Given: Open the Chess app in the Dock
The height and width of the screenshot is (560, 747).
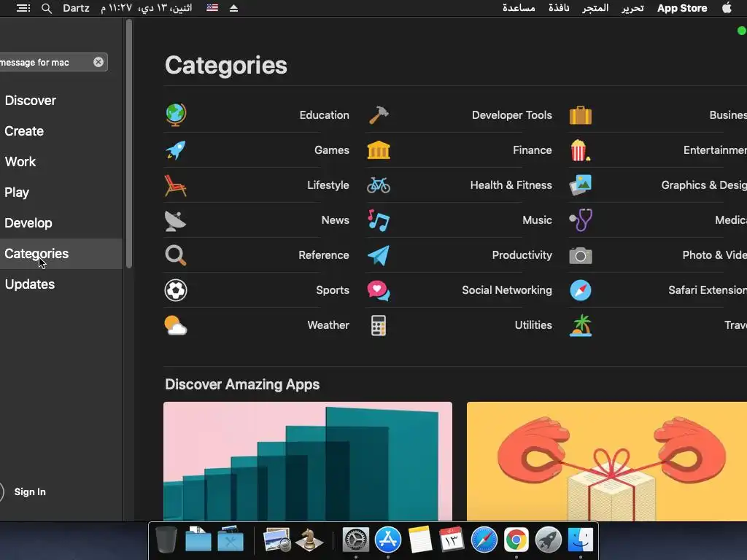Looking at the screenshot, I should (309, 540).
